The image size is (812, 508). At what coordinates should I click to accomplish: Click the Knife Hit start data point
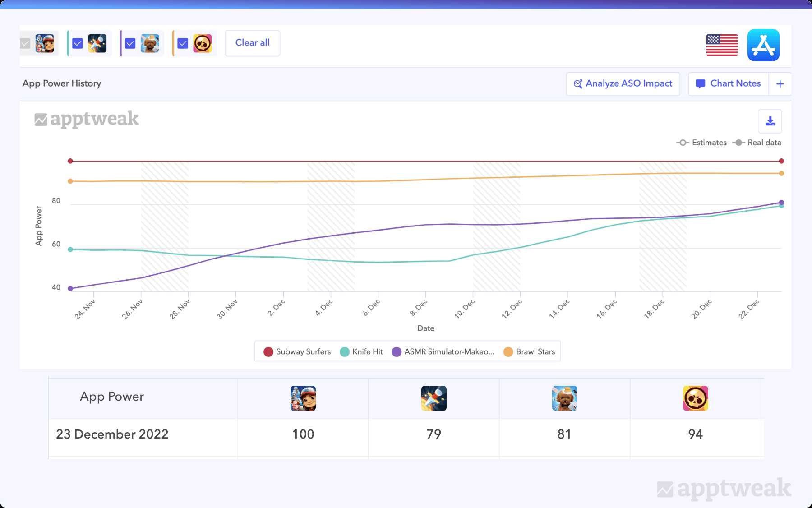click(70, 249)
